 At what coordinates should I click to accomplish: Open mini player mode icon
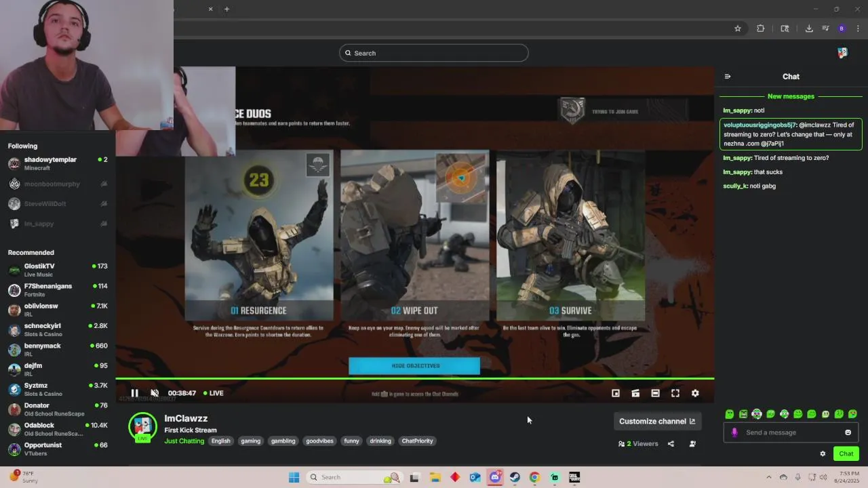(x=616, y=393)
